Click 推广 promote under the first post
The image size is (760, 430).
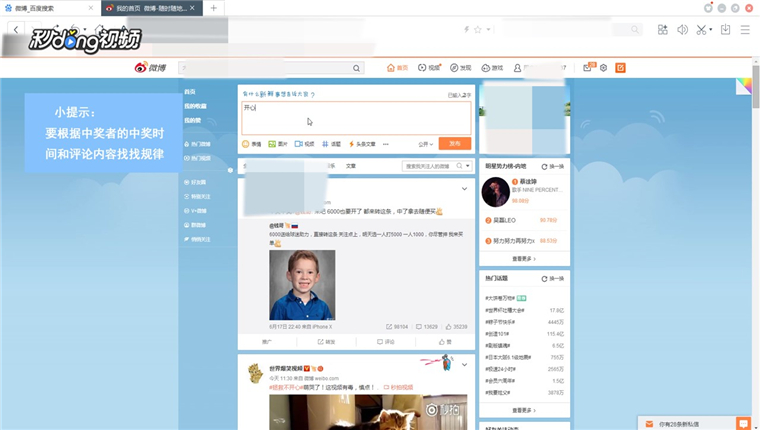(x=267, y=342)
